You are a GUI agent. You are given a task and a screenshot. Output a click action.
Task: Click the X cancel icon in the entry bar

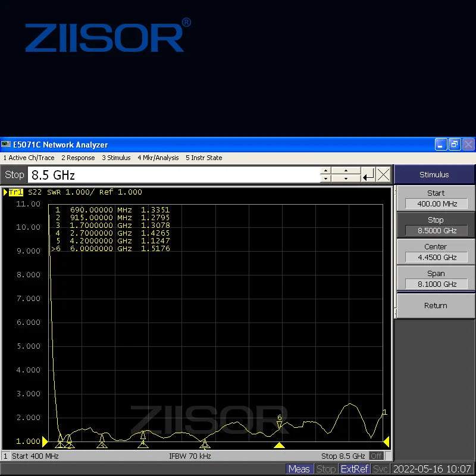pos(383,174)
